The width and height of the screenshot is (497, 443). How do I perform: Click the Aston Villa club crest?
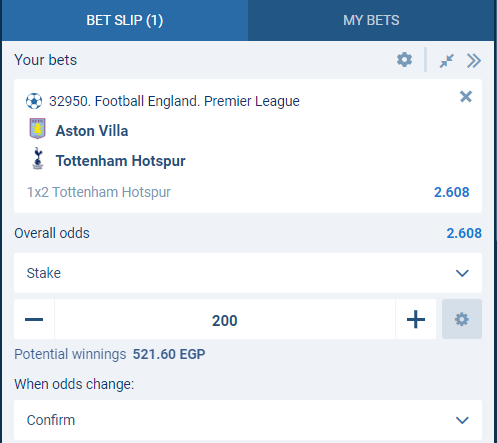(x=37, y=128)
